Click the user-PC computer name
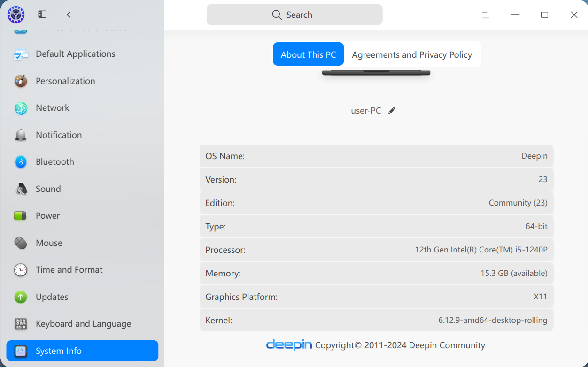 pos(366,111)
